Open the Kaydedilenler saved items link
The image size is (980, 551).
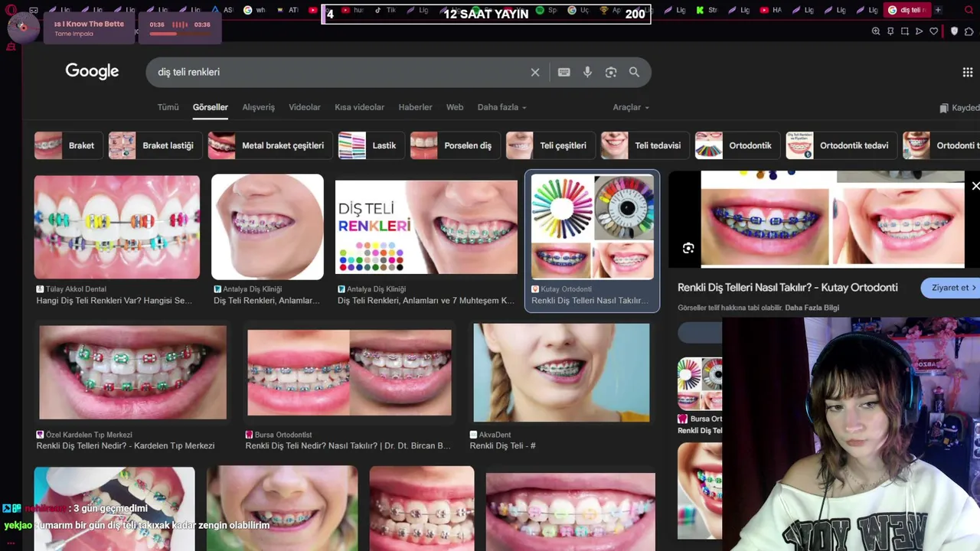point(960,108)
